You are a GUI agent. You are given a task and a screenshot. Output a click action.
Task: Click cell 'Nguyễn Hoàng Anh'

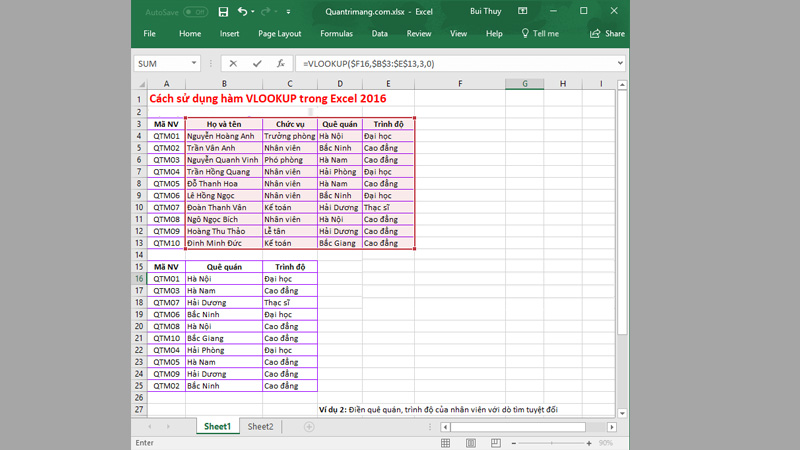223,136
